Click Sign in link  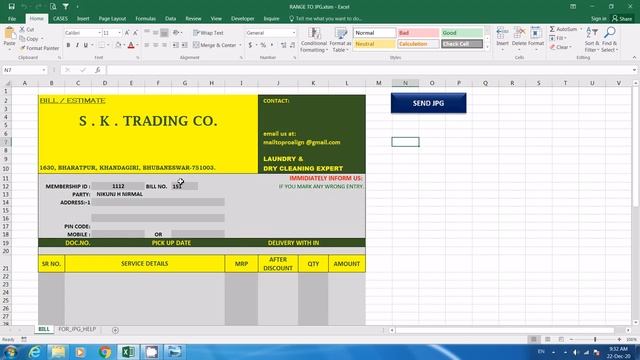[598, 18]
